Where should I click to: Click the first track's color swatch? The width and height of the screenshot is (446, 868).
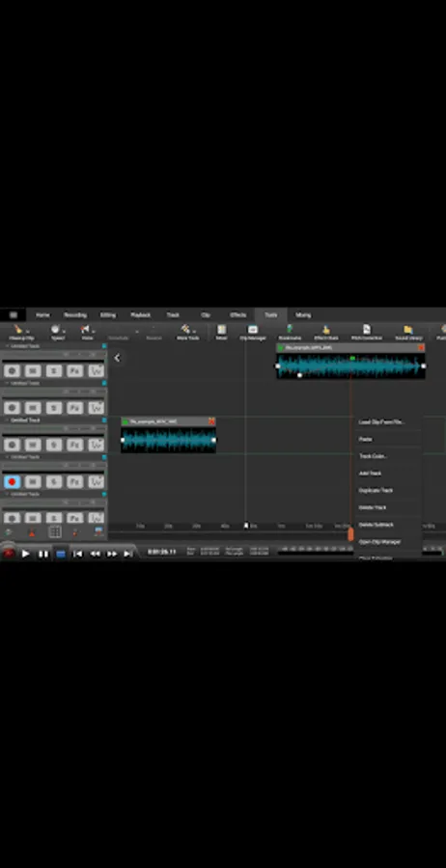(x=103, y=346)
